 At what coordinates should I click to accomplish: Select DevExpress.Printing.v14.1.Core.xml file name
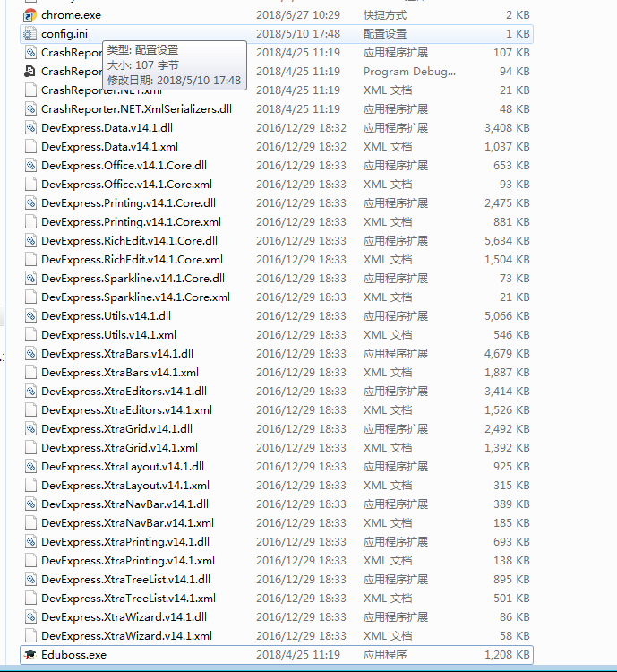click(131, 222)
